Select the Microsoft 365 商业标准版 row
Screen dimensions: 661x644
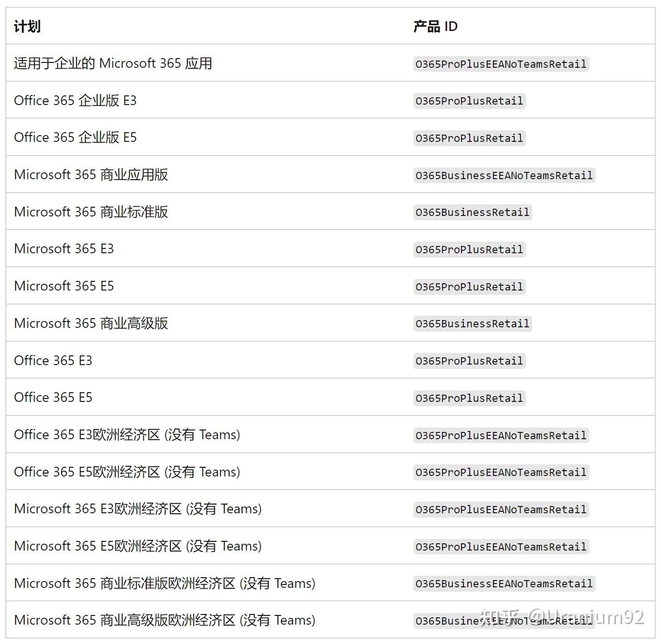[x=91, y=212]
